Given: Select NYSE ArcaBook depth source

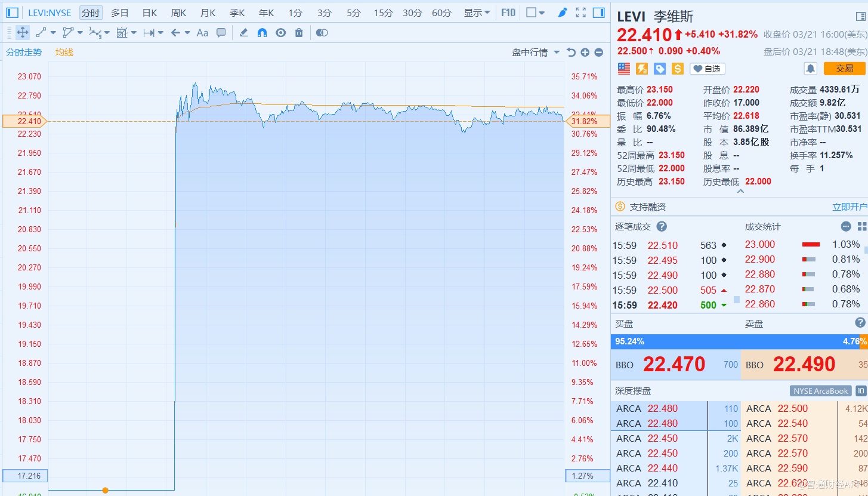Looking at the screenshot, I should coord(821,391).
